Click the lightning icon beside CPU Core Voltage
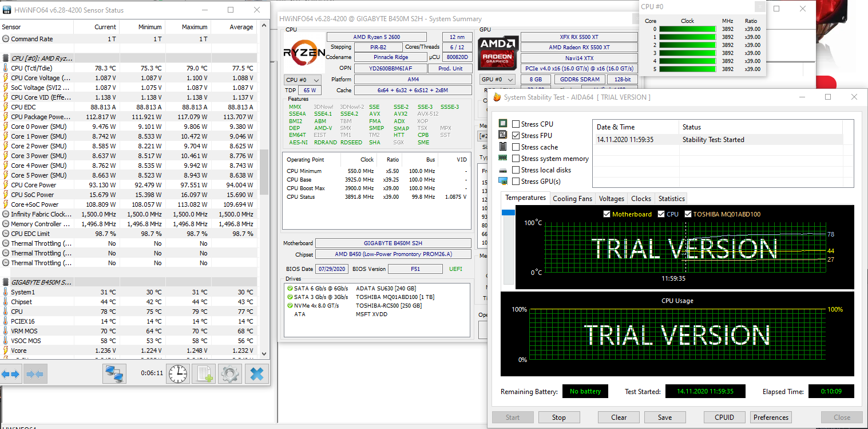Viewport: 868px width, 429px height. [x=6, y=78]
